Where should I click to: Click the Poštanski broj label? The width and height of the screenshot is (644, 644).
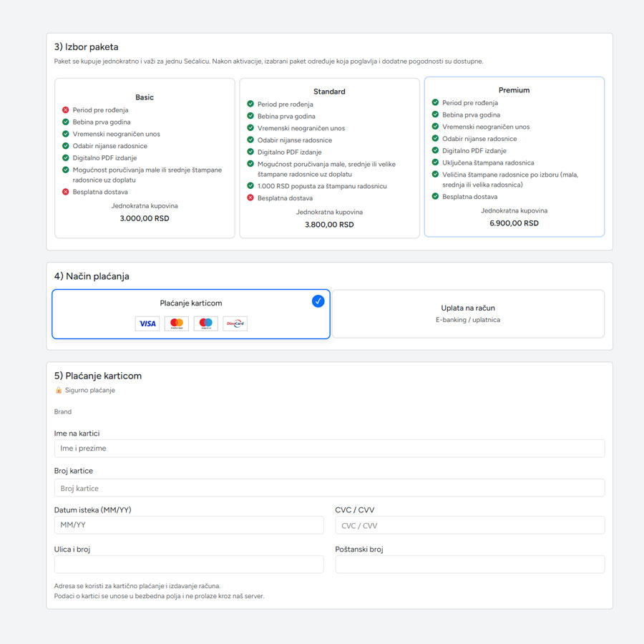tap(359, 549)
